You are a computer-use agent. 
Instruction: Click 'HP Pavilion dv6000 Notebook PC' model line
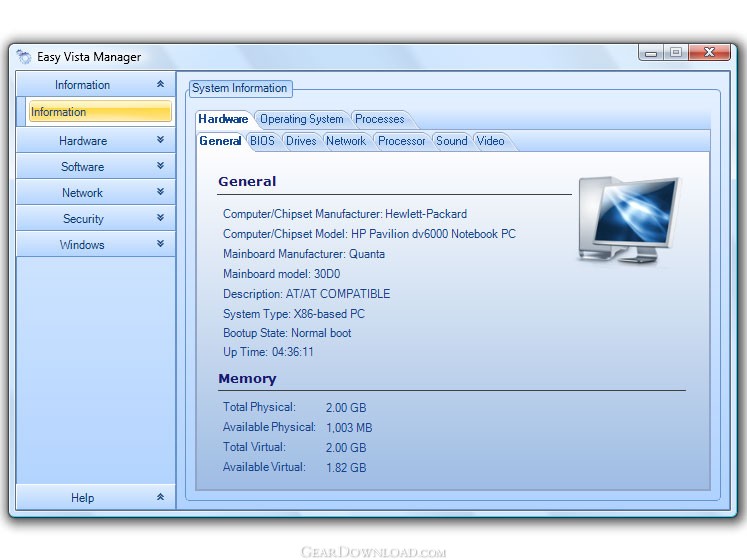click(x=369, y=234)
